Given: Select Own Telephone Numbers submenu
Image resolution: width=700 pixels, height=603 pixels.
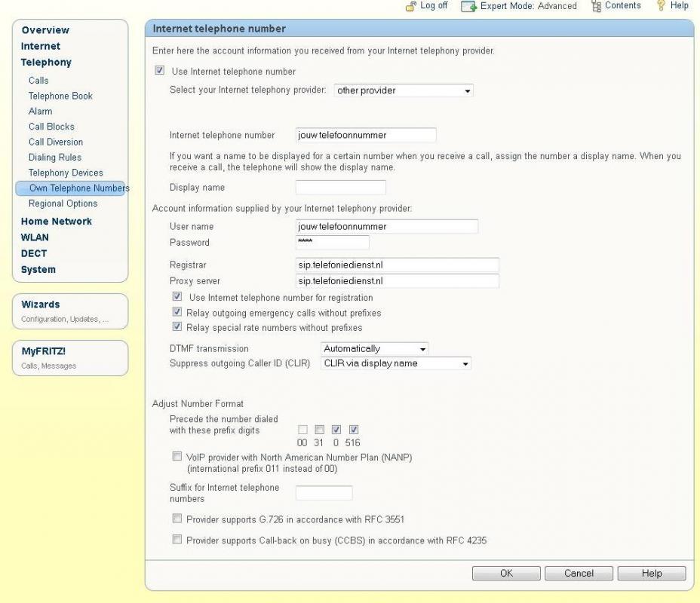Looking at the screenshot, I should point(72,188).
